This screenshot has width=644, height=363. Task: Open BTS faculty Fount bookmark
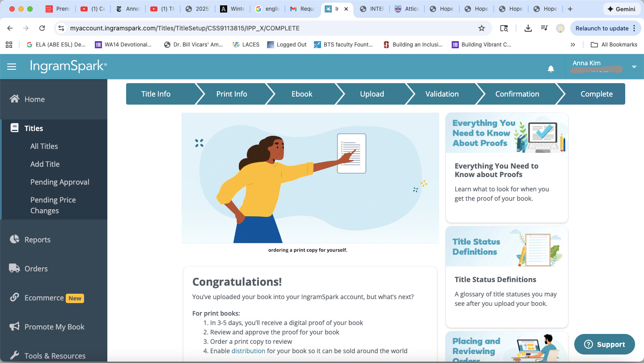tap(343, 44)
